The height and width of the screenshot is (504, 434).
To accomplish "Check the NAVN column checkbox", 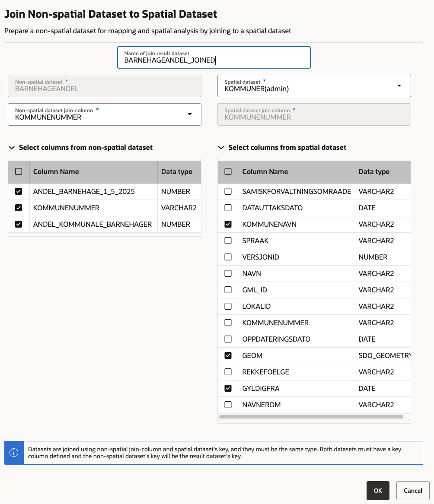I will (228, 273).
